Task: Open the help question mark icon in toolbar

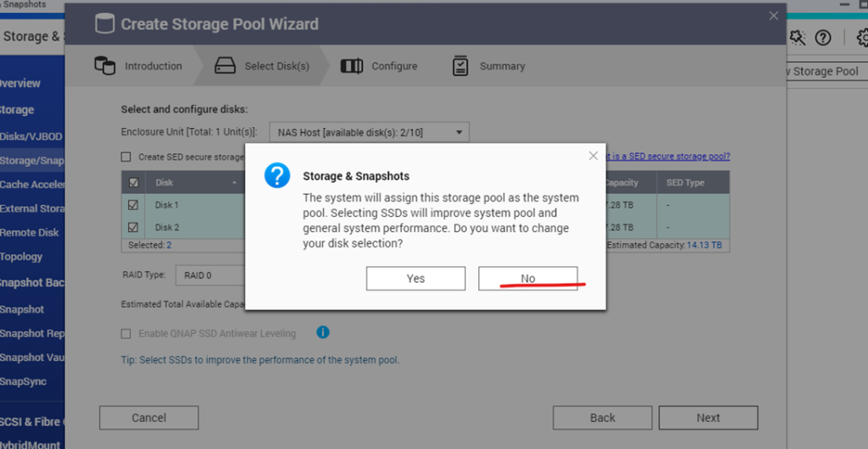Action: pos(823,37)
